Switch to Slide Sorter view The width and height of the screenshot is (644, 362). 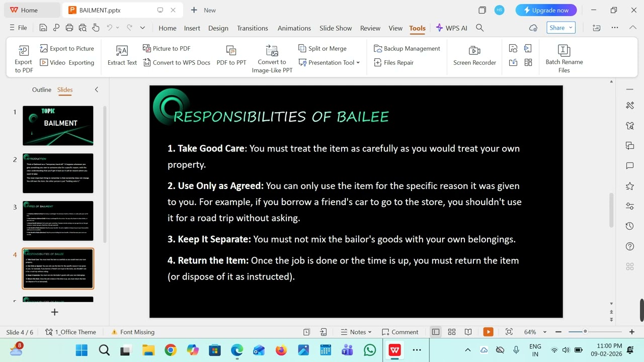pyautogui.click(x=452, y=332)
